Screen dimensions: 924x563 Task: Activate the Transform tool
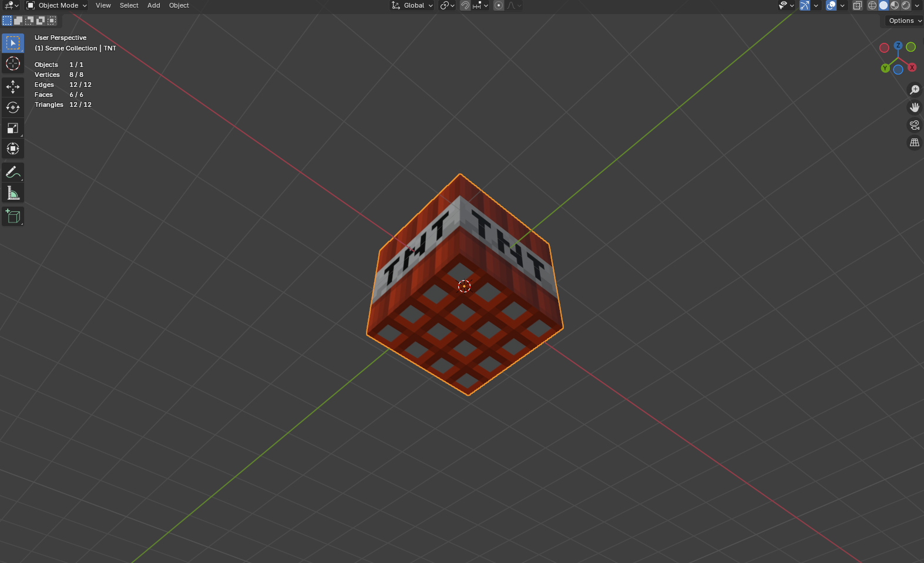point(13,149)
